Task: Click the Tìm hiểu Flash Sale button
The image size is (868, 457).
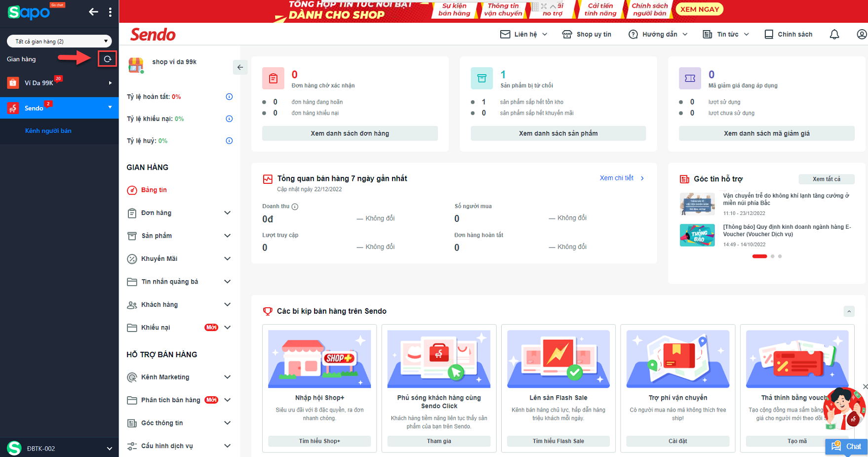Action: (558, 441)
